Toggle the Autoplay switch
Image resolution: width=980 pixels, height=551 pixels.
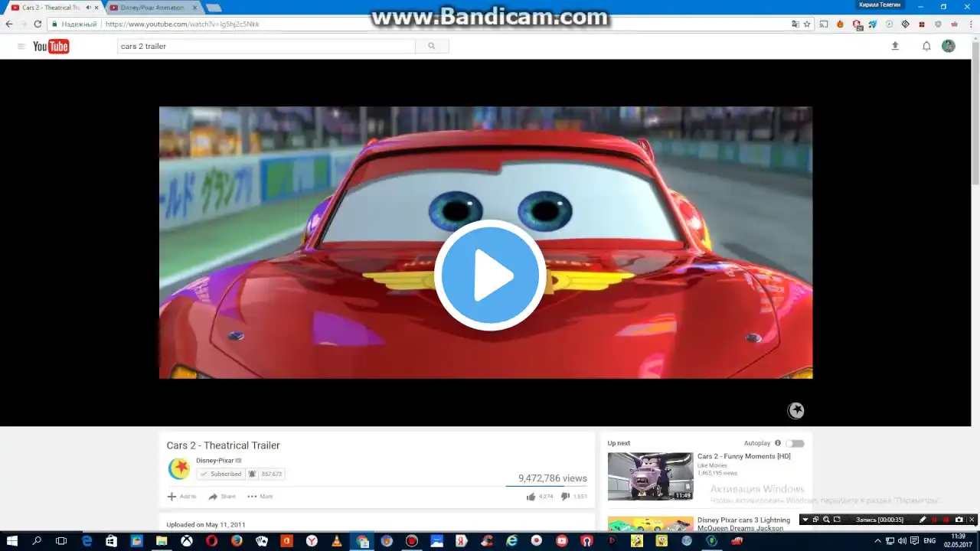795,443
